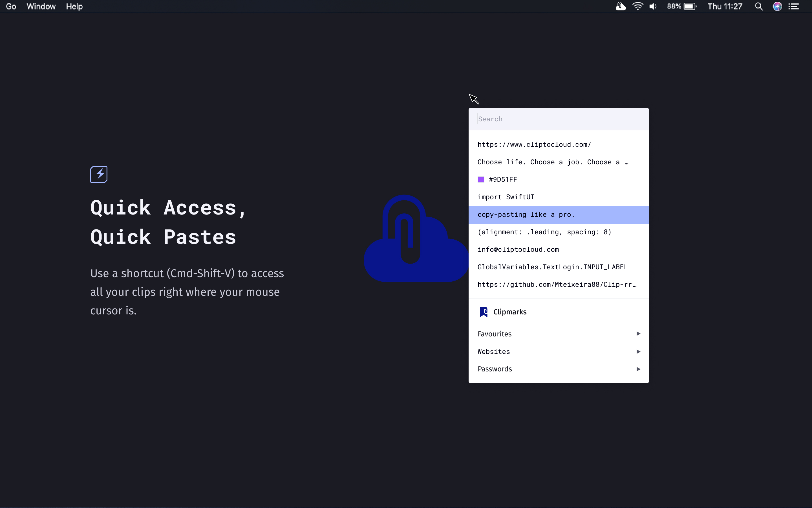Expand the Websites submenu arrow
812x508 pixels.
[x=638, y=351]
